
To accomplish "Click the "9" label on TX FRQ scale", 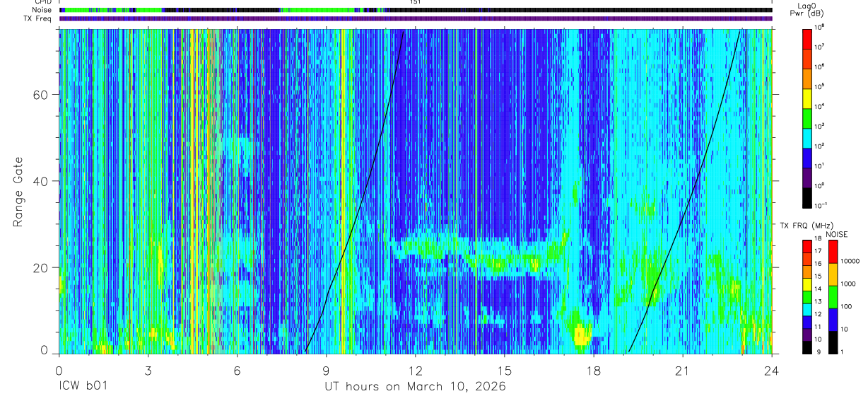I will coord(819,352).
